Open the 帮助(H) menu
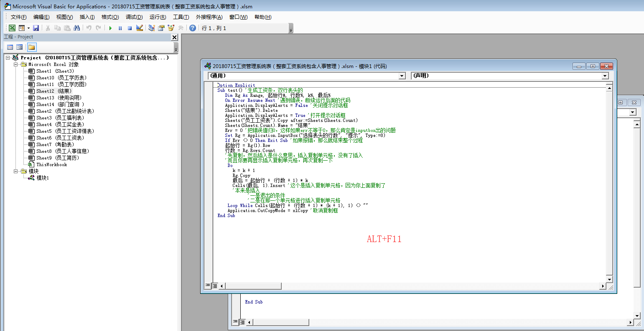The image size is (644, 331). tap(262, 17)
